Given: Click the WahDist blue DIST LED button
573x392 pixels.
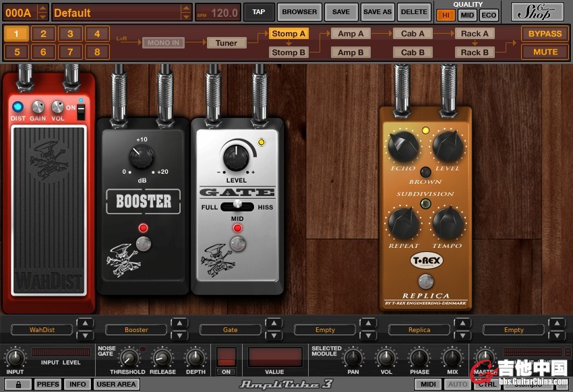Looking at the screenshot, I should tap(18, 106).
